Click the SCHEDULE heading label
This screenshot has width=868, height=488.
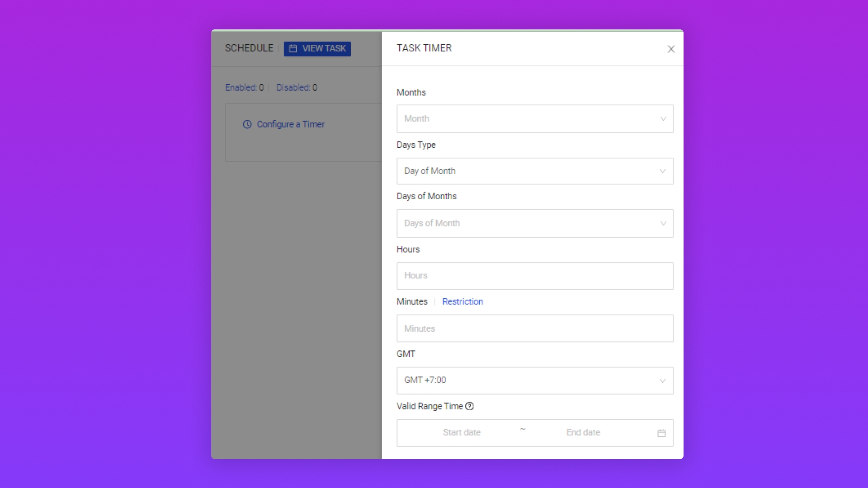coord(249,48)
